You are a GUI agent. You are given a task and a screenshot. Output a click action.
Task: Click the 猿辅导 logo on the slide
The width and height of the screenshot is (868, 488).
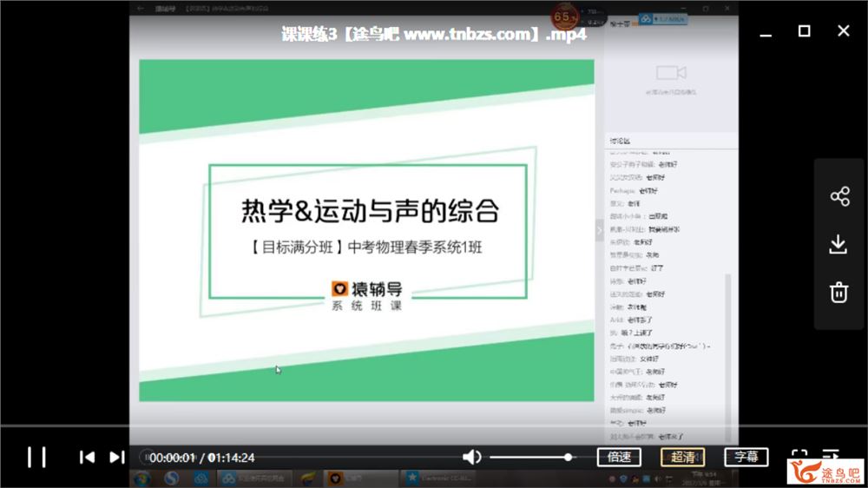click(x=367, y=289)
